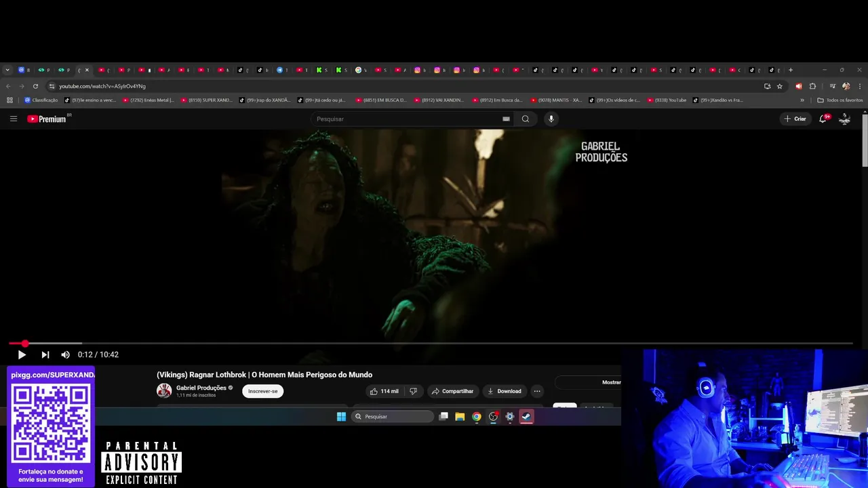
Task: Open Task View in the taskbar
Action: [x=443, y=416]
